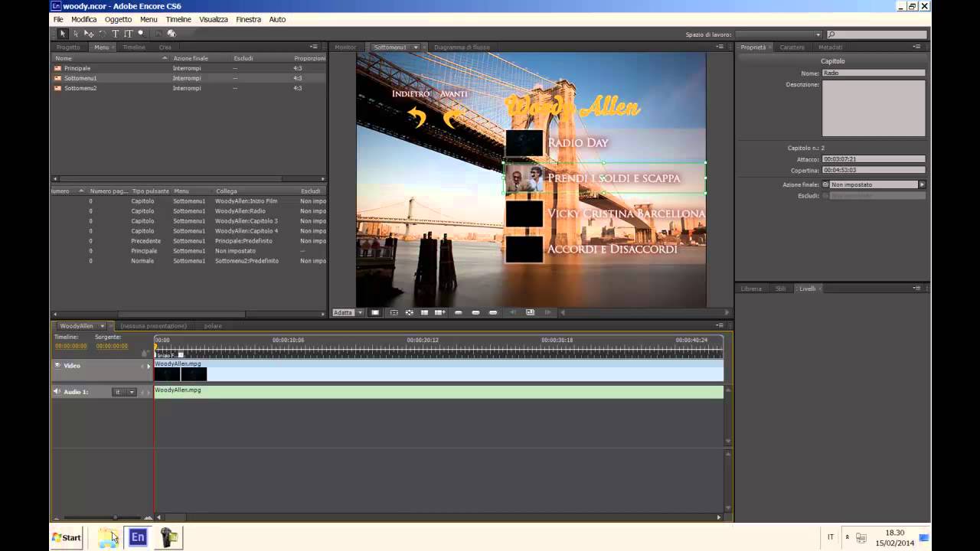The image size is (980, 551).
Task: Open the Oggetto menu
Action: pyautogui.click(x=118, y=19)
